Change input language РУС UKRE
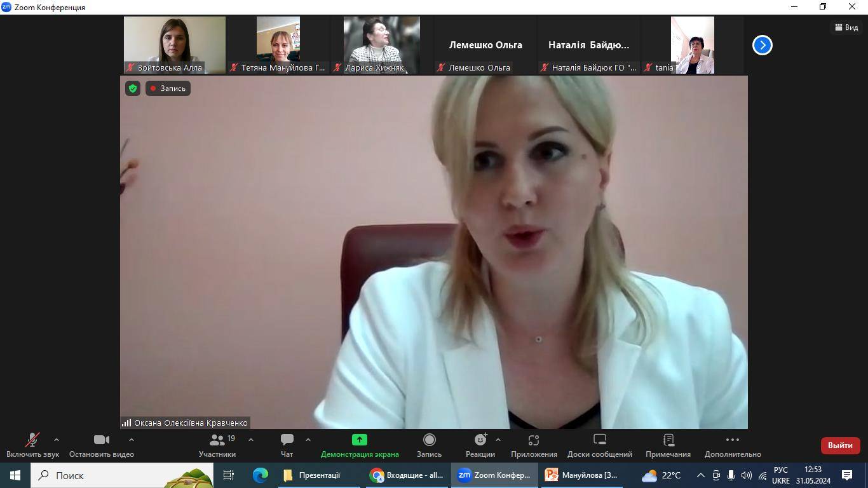This screenshot has height=488, width=868. (781, 475)
